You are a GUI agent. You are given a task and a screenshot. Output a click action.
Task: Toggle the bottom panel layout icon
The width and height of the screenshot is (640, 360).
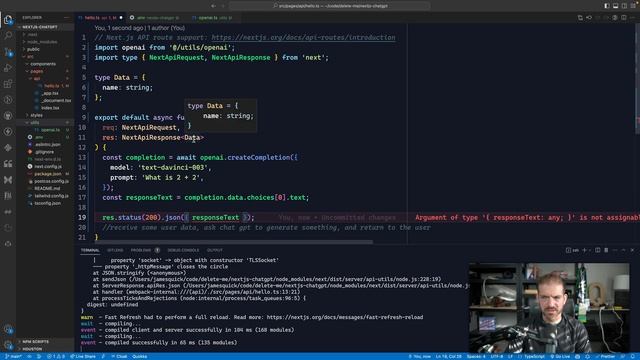coord(616,6)
